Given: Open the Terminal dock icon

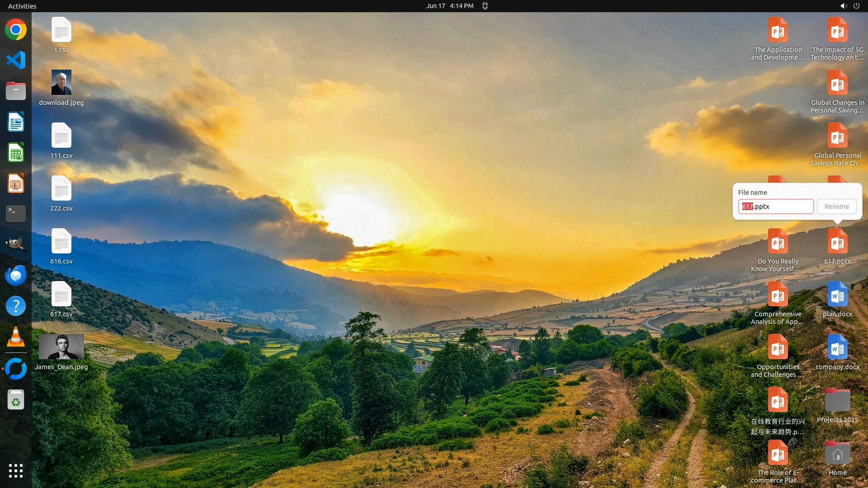Looking at the screenshot, I should (x=16, y=214).
